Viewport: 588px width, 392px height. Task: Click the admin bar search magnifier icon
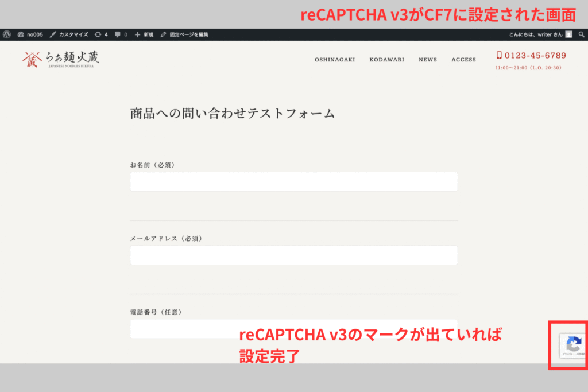(x=581, y=34)
